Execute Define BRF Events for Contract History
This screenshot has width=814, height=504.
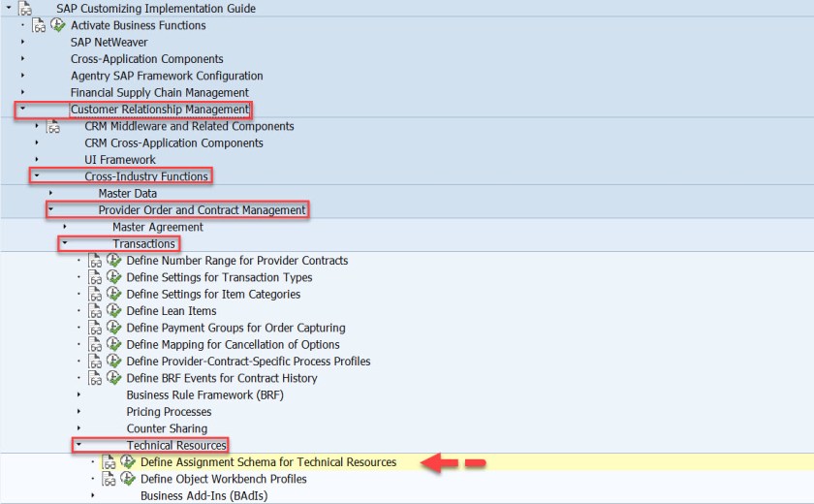click(113, 377)
